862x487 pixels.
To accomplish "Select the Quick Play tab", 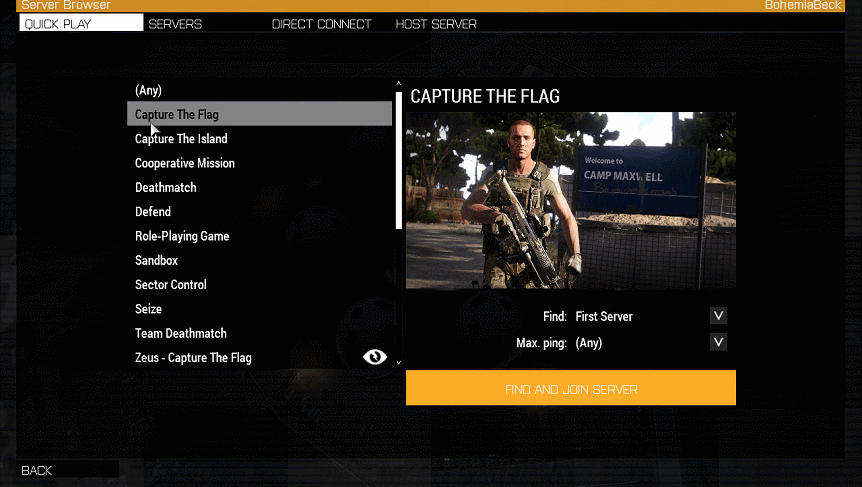I will coord(81,23).
